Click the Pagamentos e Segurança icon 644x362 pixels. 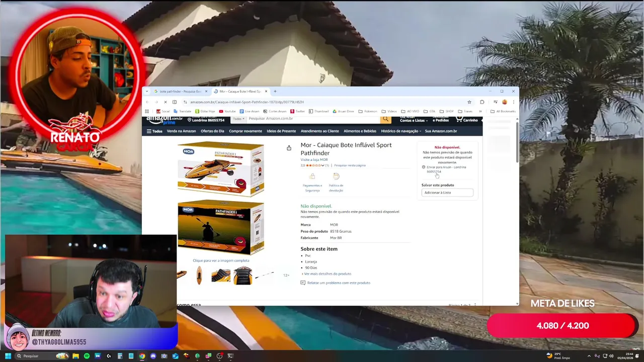tap(312, 177)
